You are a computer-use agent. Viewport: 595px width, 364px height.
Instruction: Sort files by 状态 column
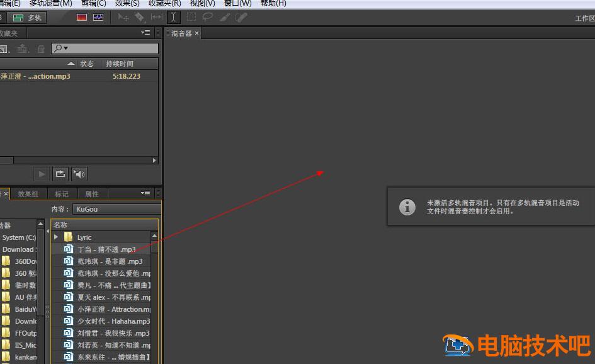[x=86, y=64]
